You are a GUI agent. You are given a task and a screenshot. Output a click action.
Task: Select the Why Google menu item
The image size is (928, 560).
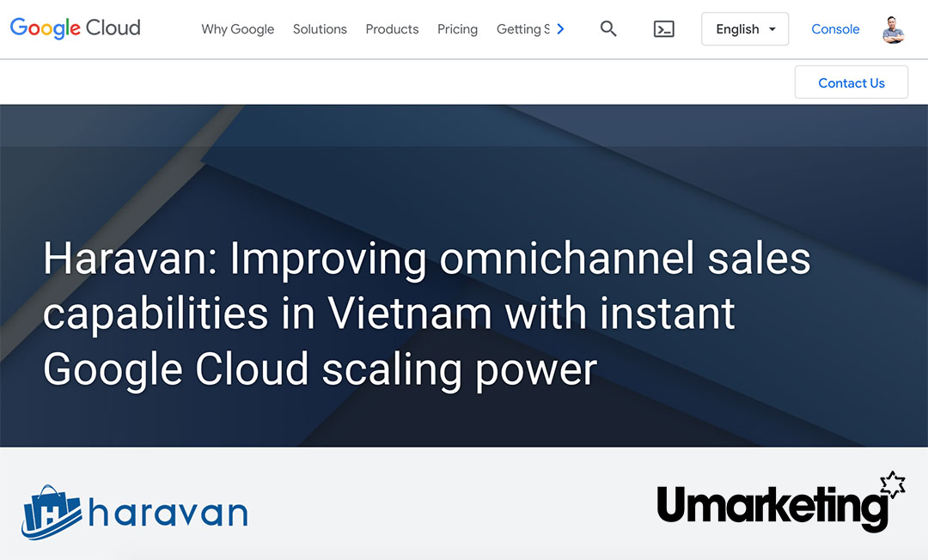coord(237,29)
